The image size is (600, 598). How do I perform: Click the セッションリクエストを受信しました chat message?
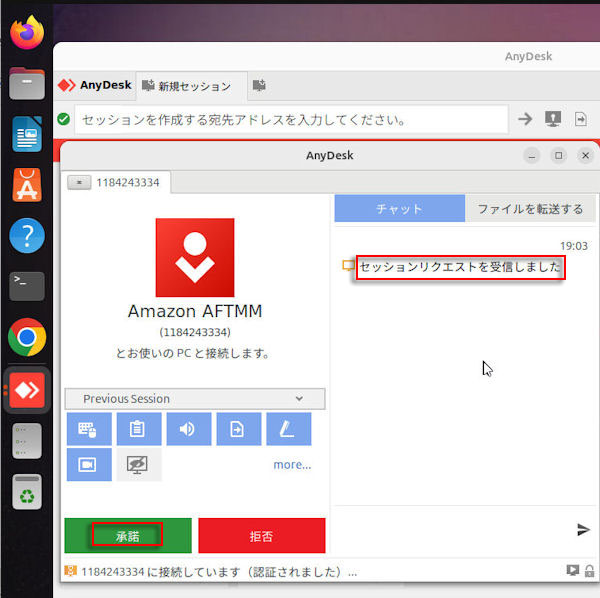pyautogui.click(x=460, y=267)
